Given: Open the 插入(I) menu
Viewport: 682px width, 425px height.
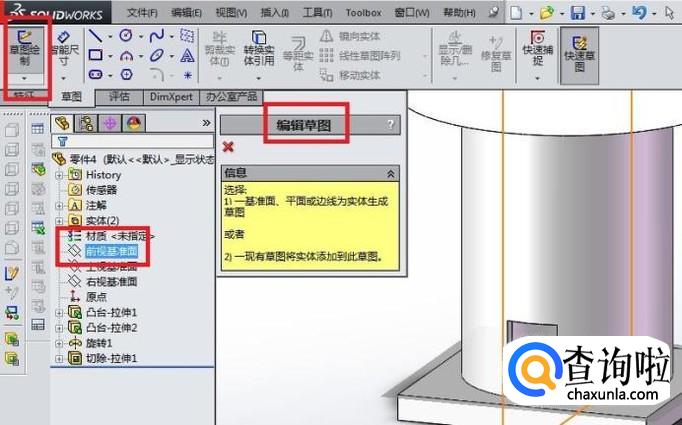Looking at the screenshot, I should [x=274, y=13].
